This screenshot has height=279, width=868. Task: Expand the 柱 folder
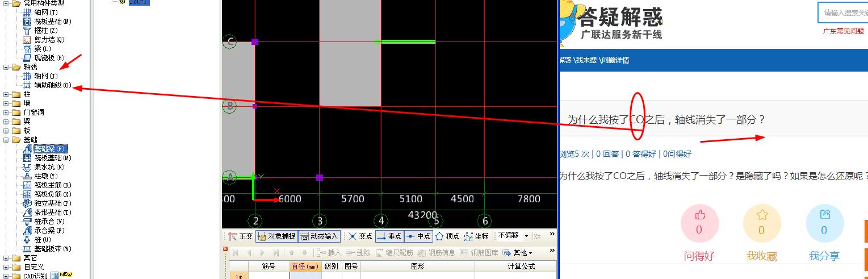pyautogui.click(x=6, y=94)
